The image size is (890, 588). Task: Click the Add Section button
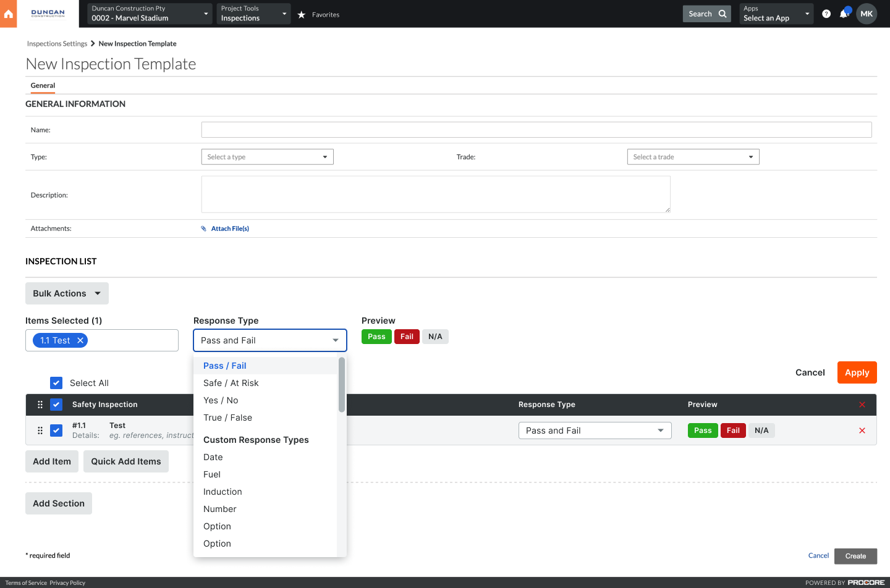coord(58,503)
